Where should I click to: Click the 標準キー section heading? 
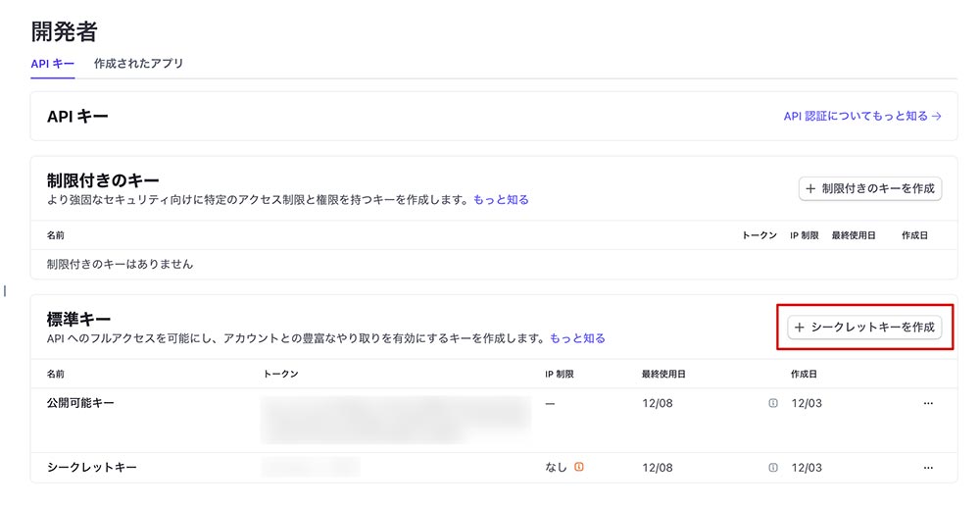(x=78, y=320)
